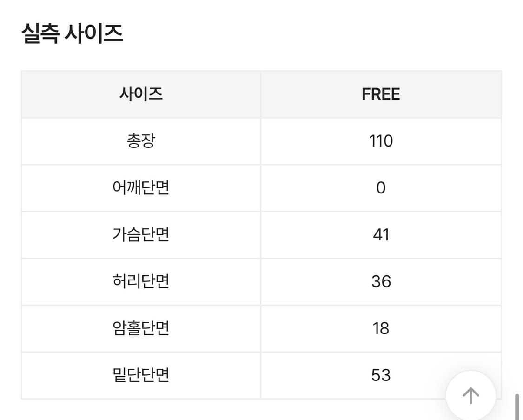The width and height of the screenshot is (523, 420).
Task: Select the FREE column header cell
Action: 381,94
